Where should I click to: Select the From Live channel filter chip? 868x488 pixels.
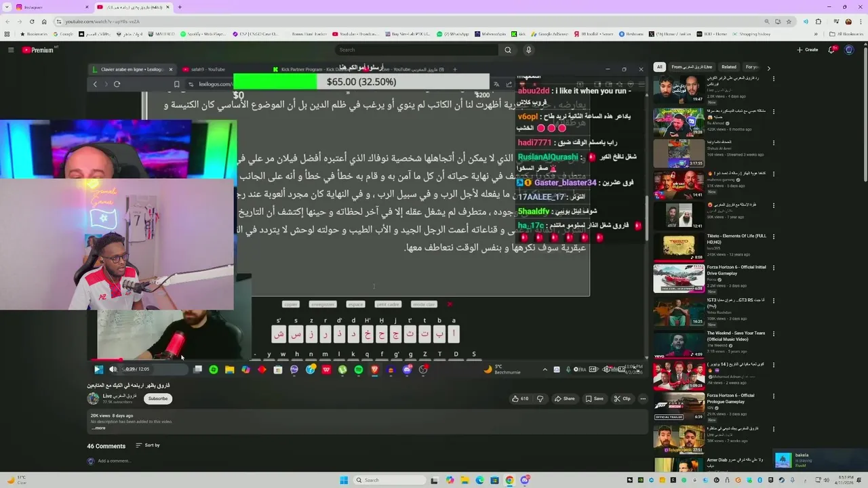(692, 67)
